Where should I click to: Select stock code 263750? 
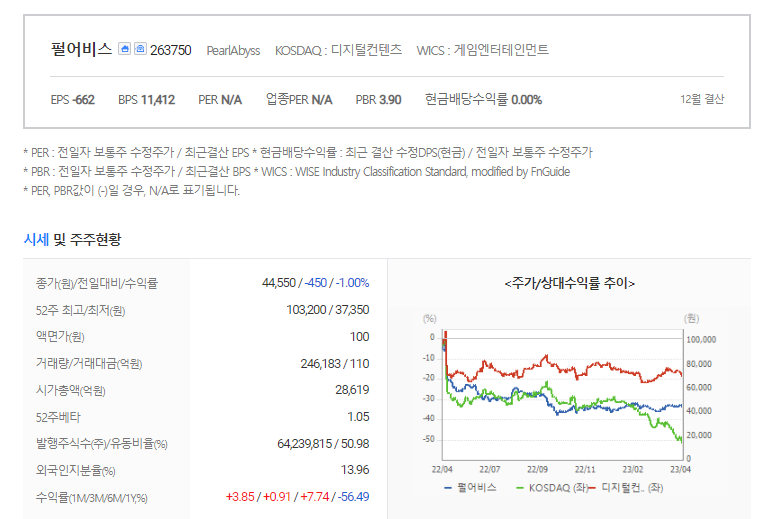pyautogui.click(x=171, y=50)
